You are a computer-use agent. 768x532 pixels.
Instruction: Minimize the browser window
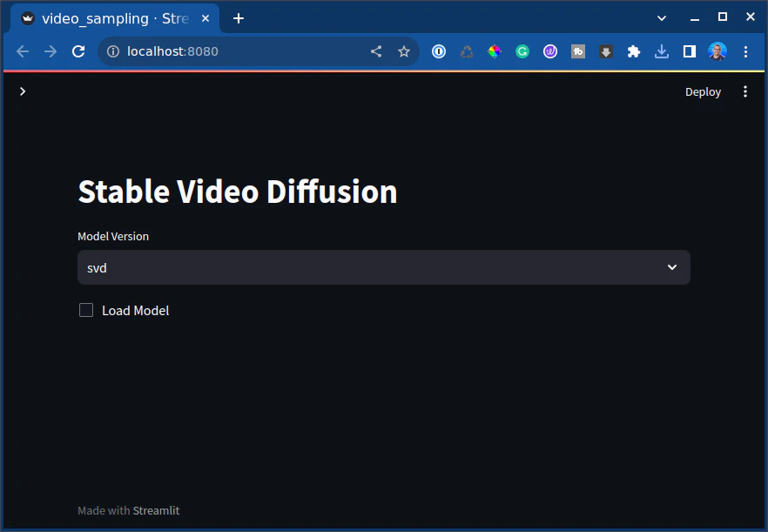(695, 18)
